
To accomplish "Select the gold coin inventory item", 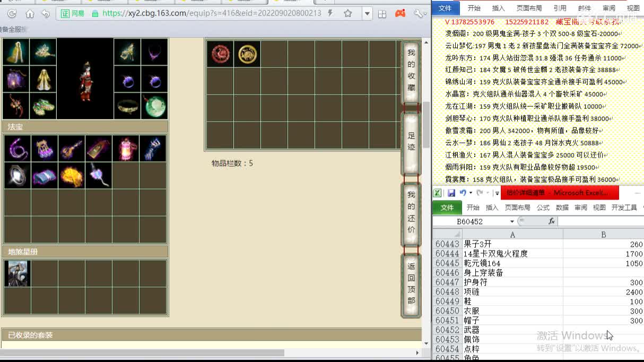I will [x=247, y=54].
